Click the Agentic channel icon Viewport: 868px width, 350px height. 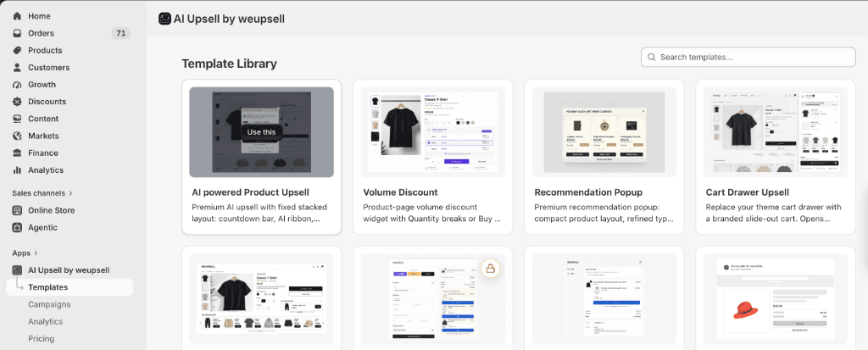point(17,228)
